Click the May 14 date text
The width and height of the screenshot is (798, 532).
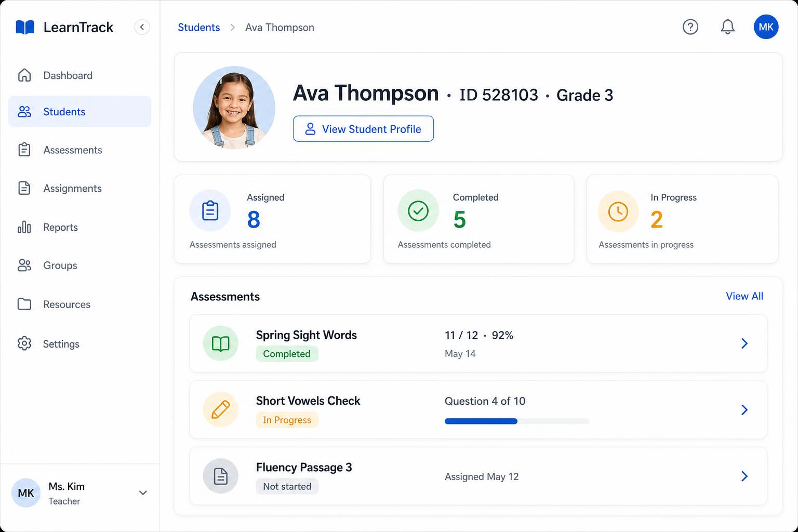[x=460, y=354]
